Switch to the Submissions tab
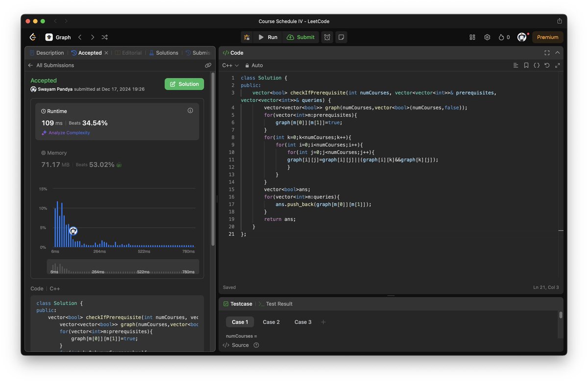The image size is (588, 383). pos(198,53)
